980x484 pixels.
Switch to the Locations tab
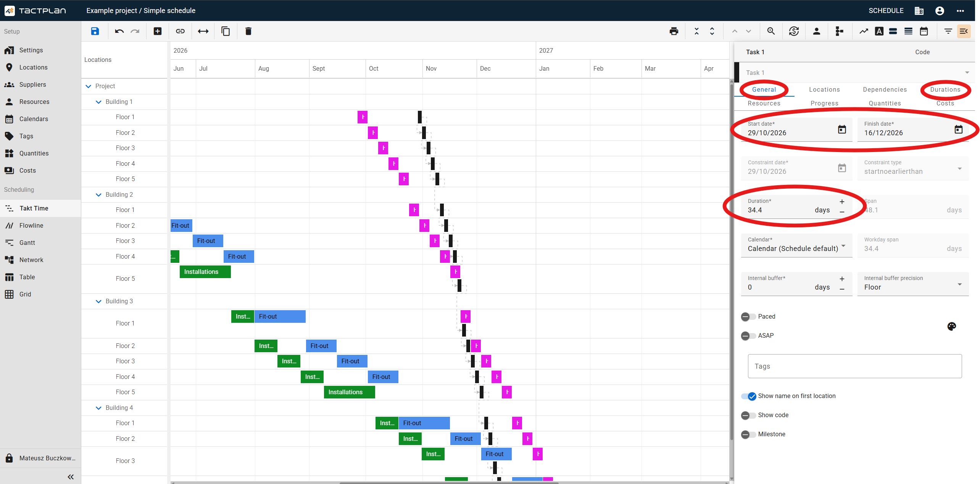[824, 89]
